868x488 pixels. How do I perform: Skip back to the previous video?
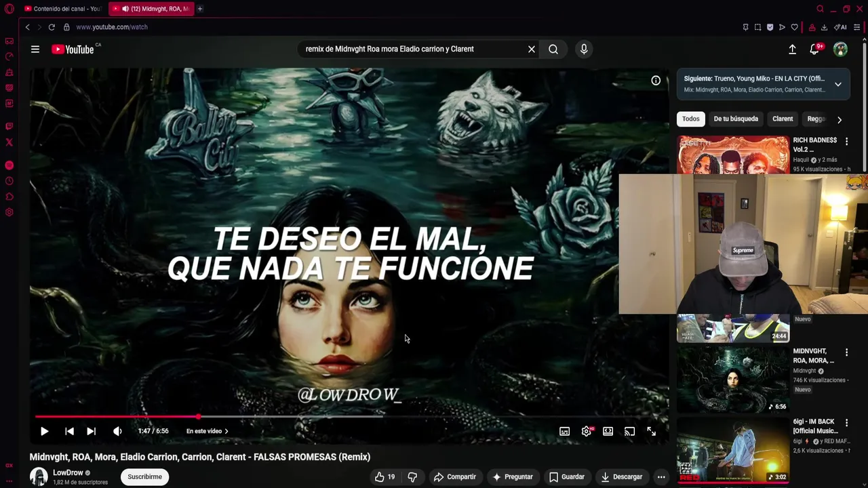pyautogui.click(x=69, y=431)
